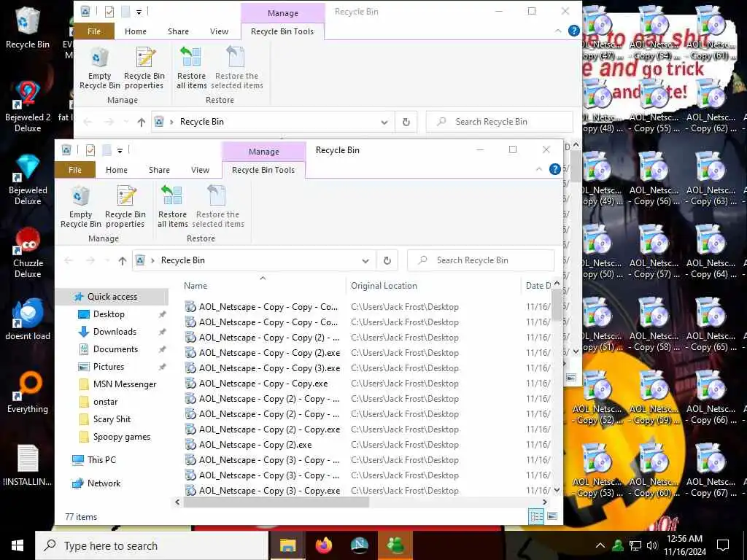The width and height of the screenshot is (747, 560).
Task: Open Network in navigation pane
Action: click(104, 483)
